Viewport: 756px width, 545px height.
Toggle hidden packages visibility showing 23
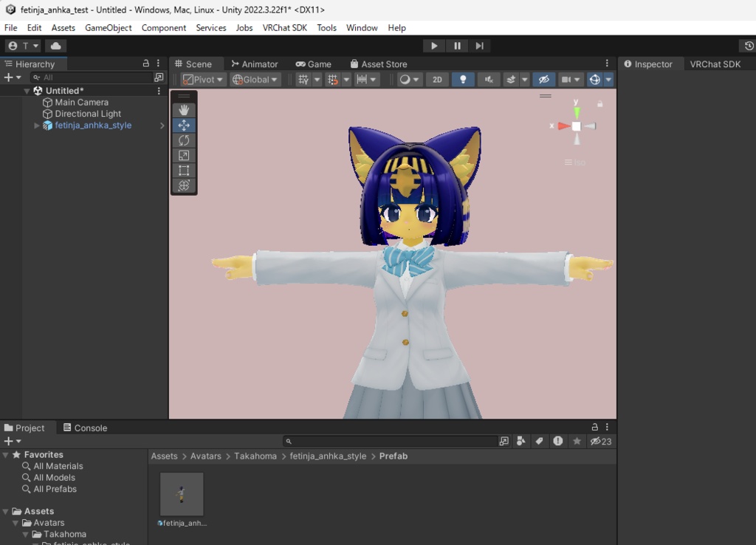coord(601,442)
